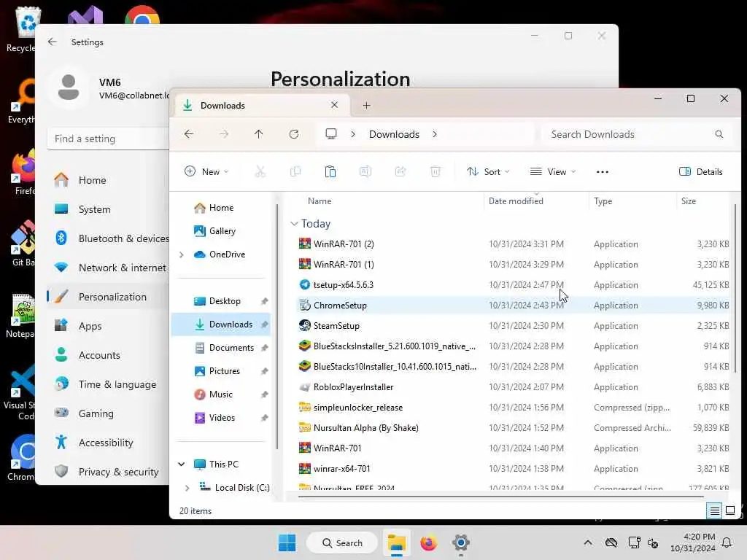The image size is (747, 560).
Task: Click the search magnifier in Search Downloads
Action: point(719,134)
